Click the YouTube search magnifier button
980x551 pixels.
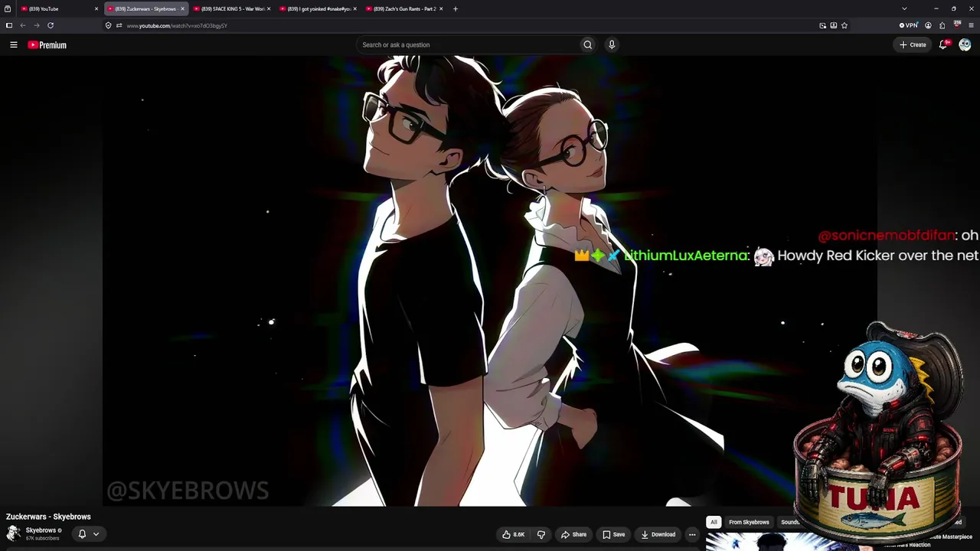click(587, 44)
